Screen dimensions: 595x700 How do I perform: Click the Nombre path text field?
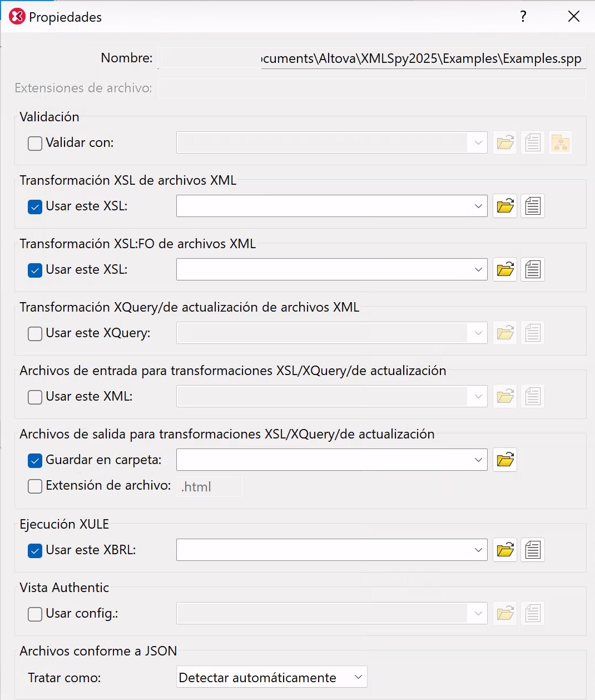(x=371, y=58)
